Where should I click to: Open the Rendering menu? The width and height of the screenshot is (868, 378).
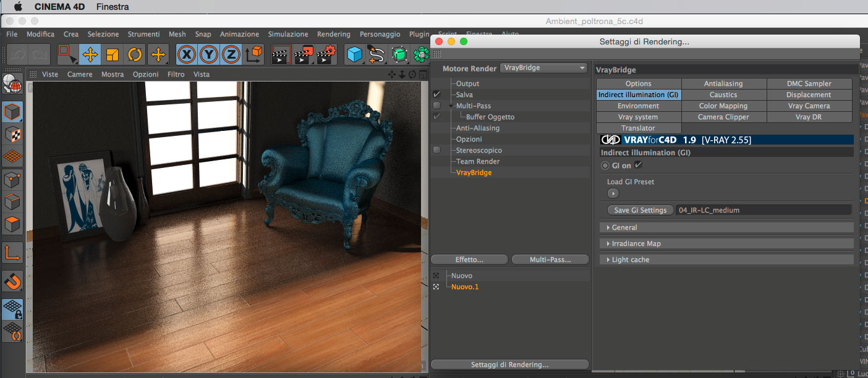pyautogui.click(x=334, y=34)
